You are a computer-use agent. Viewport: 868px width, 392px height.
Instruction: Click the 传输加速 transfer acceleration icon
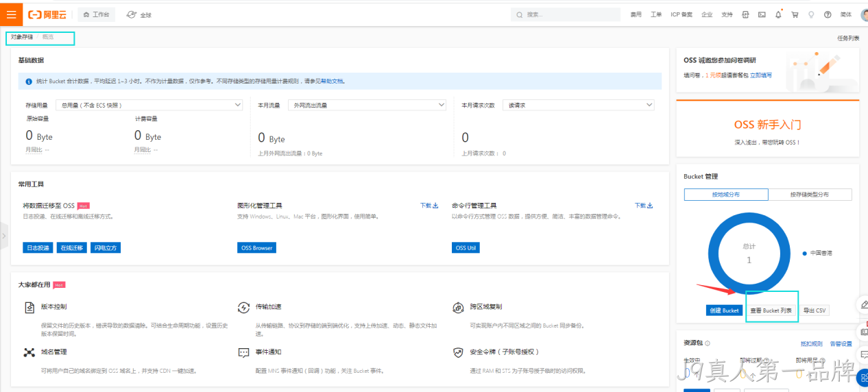click(x=243, y=308)
